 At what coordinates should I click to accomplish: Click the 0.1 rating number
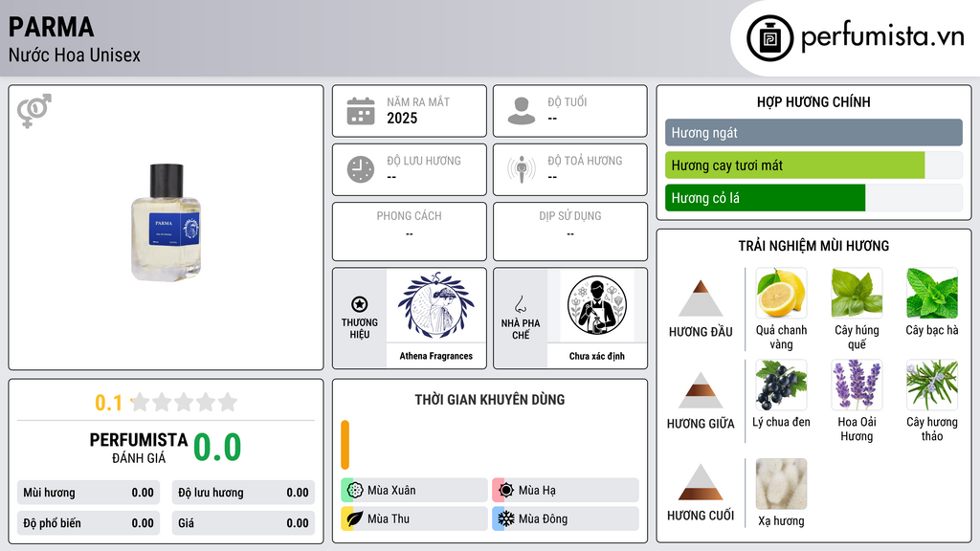pyautogui.click(x=109, y=403)
